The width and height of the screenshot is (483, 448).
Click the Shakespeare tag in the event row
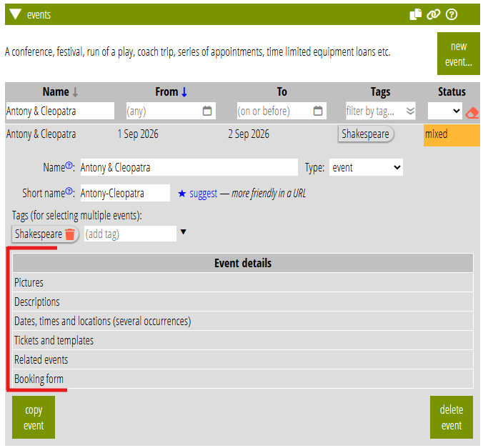point(366,134)
